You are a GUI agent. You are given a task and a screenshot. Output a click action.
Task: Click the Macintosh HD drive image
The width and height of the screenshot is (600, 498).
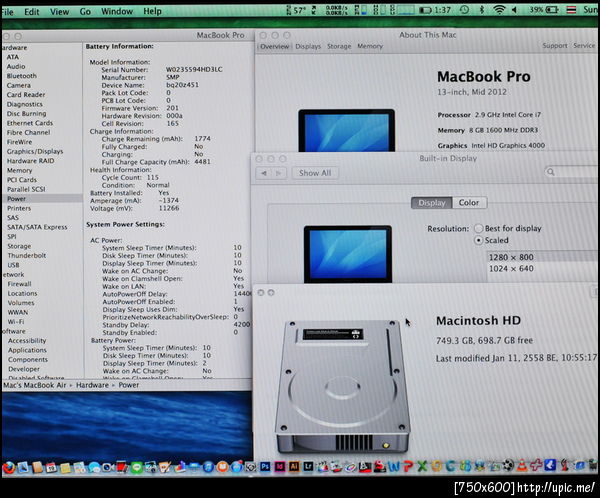point(343,387)
